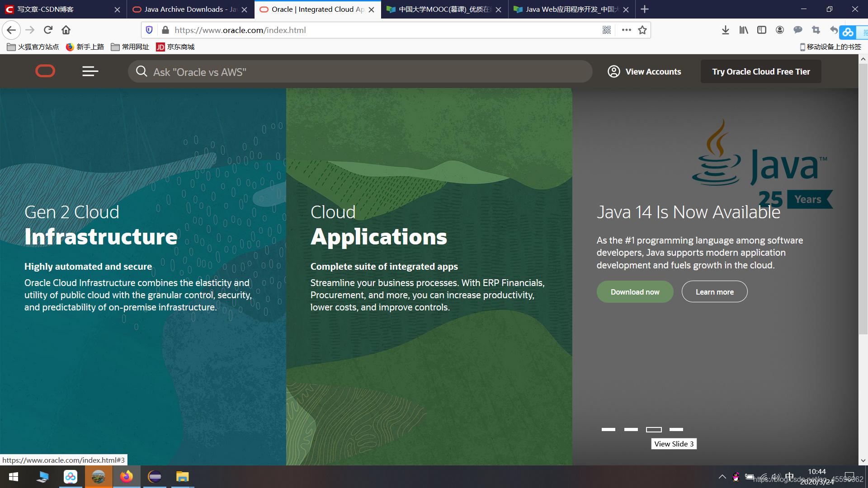Click the Learn more button
This screenshot has width=868, height=488.
pyautogui.click(x=714, y=292)
